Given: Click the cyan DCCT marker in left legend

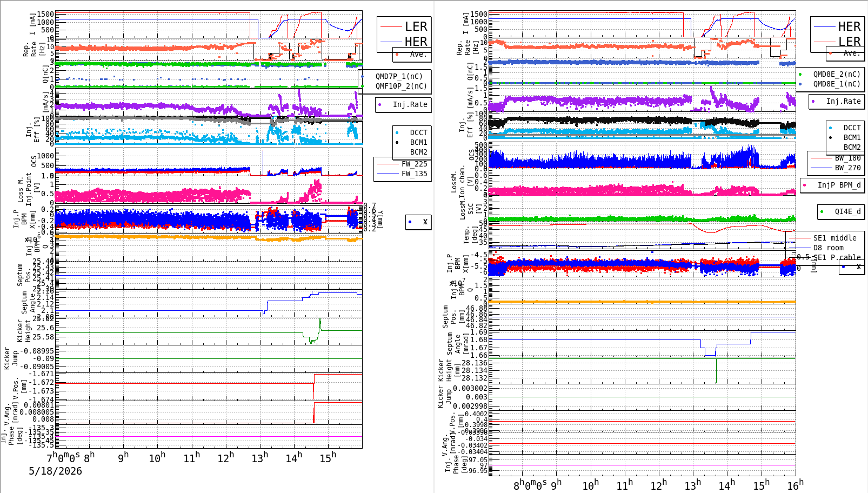Looking at the screenshot, I should point(397,132).
